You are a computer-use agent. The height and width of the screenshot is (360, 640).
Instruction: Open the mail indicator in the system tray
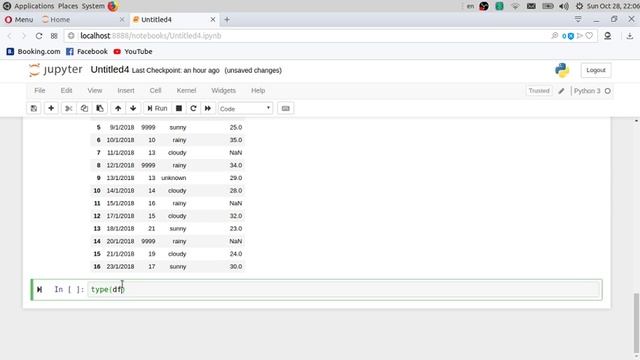531,6
